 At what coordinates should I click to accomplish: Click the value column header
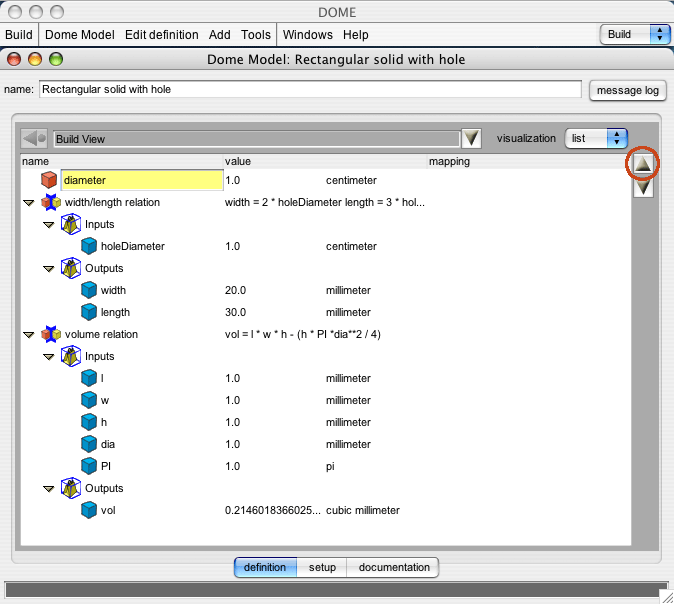(x=325, y=161)
